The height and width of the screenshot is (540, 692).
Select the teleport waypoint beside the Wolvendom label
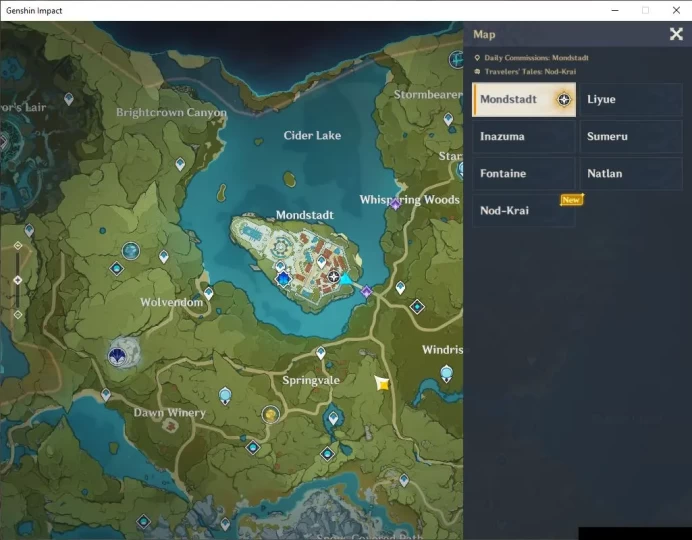[209, 293]
